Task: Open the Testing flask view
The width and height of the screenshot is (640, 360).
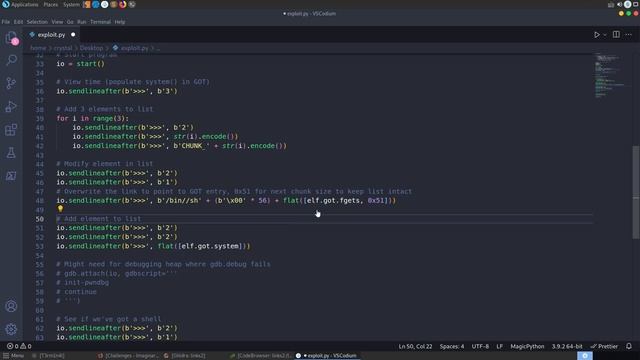Action: (x=11, y=153)
